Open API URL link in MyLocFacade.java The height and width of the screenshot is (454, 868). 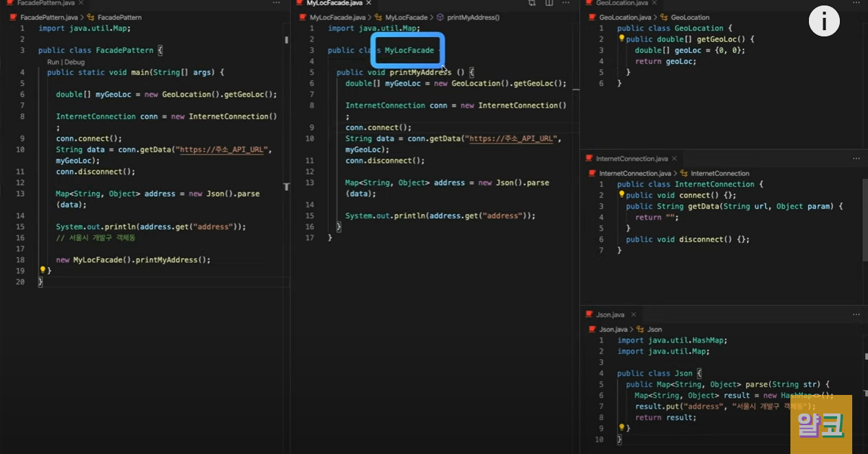[x=512, y=139]
